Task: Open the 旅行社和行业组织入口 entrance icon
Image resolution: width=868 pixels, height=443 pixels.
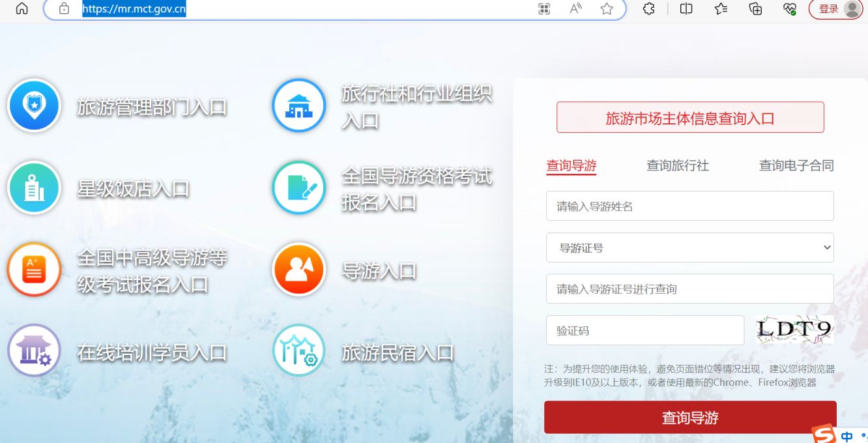Action: tap(298, 106)
